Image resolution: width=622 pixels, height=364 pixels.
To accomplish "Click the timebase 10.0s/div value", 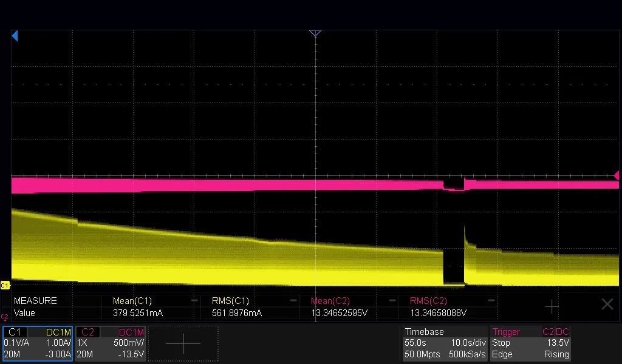I will click(468, 343).
